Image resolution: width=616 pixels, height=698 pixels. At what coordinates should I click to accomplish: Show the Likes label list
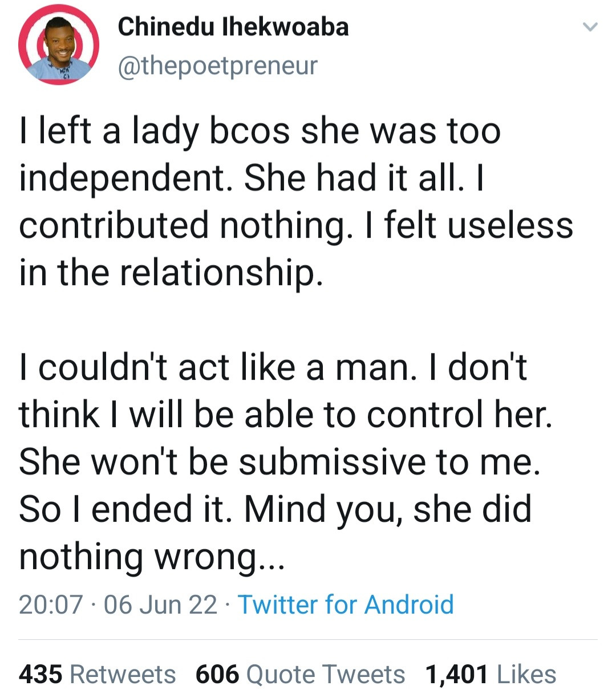526,674
